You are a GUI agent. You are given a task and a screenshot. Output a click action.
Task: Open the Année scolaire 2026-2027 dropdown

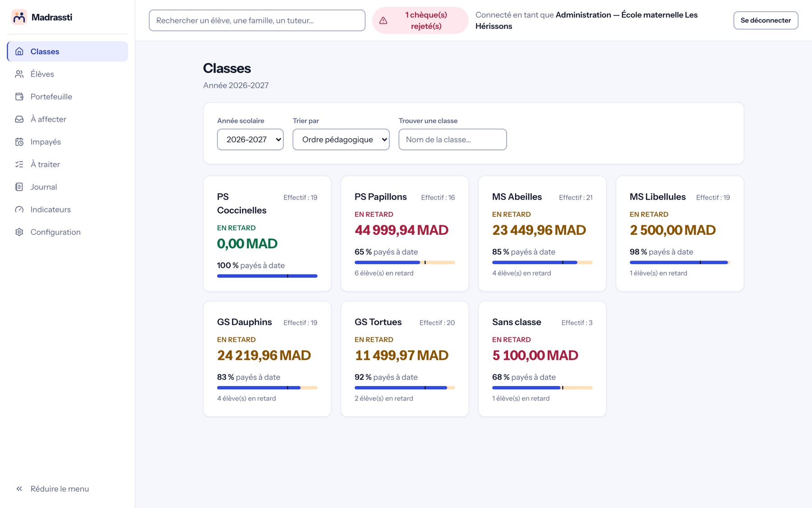tap(250, 140)
